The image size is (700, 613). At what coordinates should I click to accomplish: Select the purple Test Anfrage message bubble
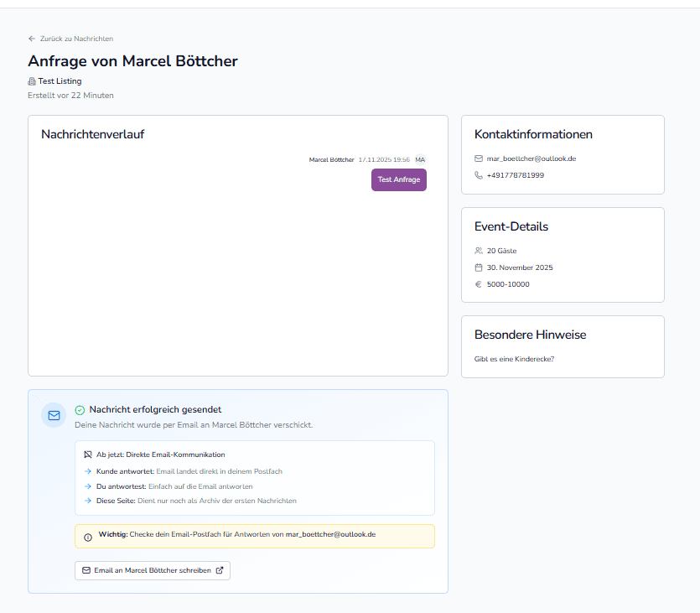pos(399,179)
